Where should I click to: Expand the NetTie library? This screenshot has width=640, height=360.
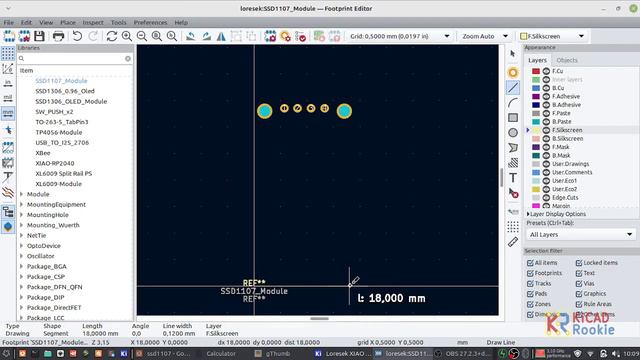coord(22,236)
